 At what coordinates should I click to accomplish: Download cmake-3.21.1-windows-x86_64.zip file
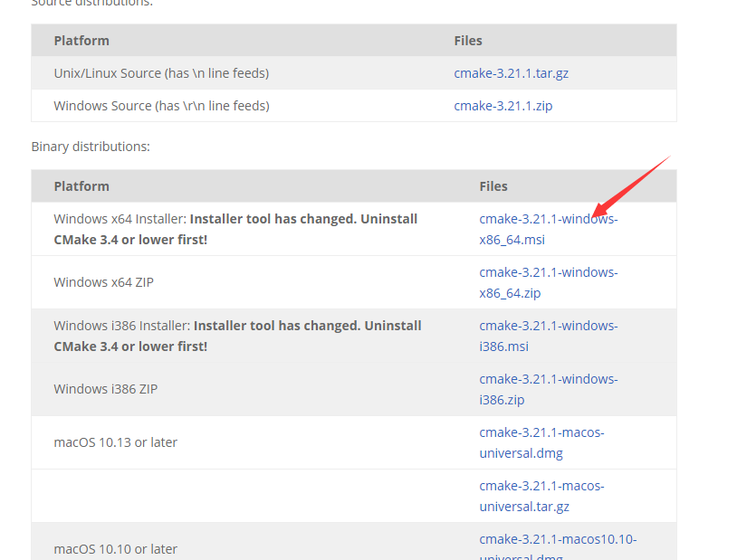(x=548, y=272)
